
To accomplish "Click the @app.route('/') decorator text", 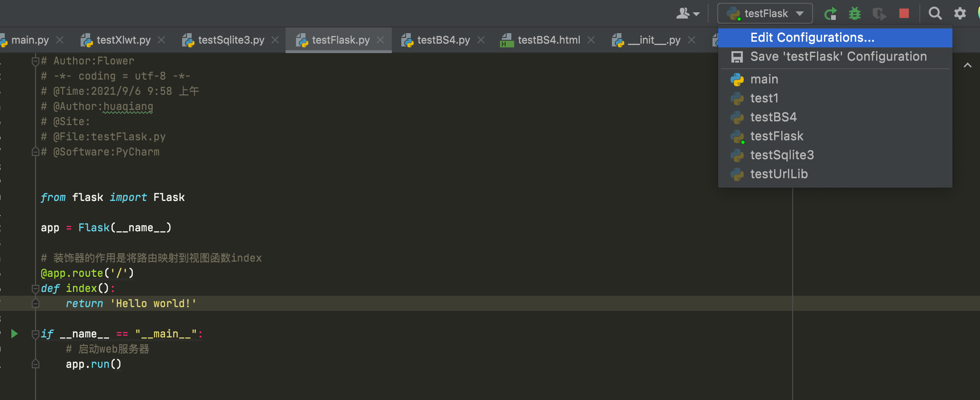I will (87, 273).
